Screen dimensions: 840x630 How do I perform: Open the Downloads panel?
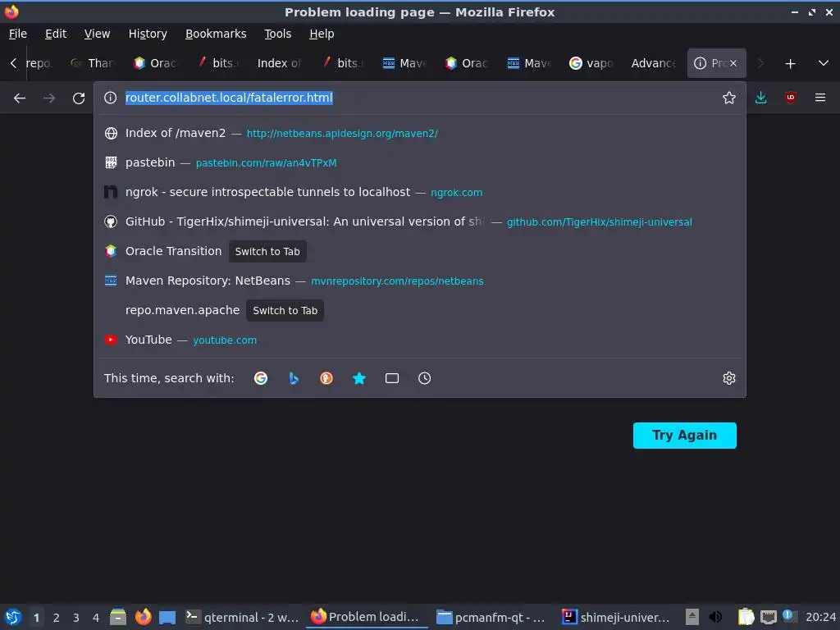760,98
